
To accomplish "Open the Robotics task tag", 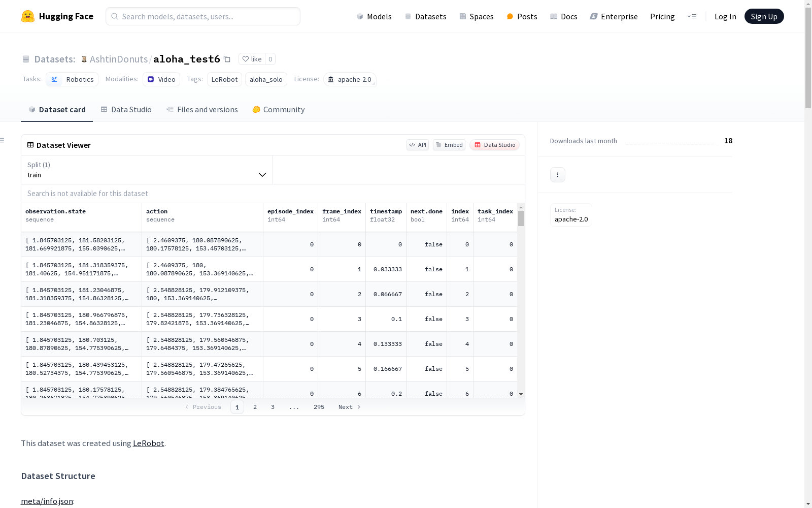I will (x=72, y=79).
